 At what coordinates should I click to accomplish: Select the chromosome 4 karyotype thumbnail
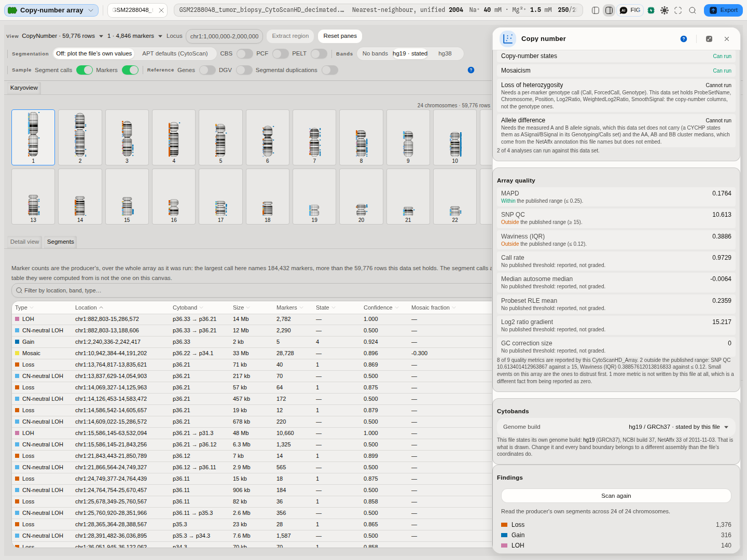pyautogui.click(x=174, y=137)
